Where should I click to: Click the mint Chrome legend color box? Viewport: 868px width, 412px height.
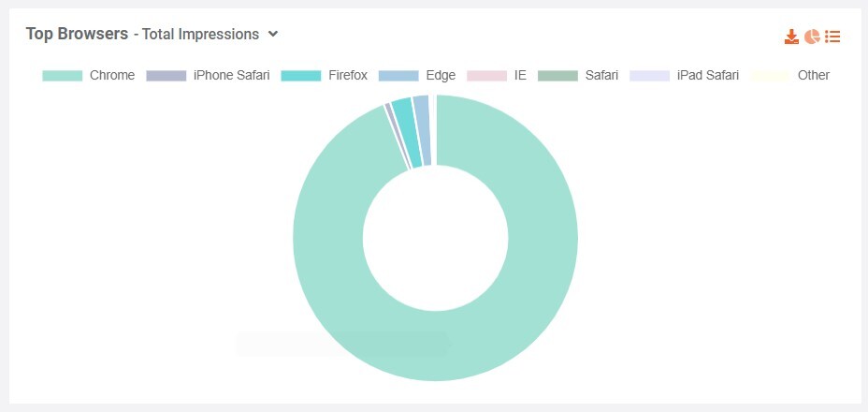click(63, 75)
